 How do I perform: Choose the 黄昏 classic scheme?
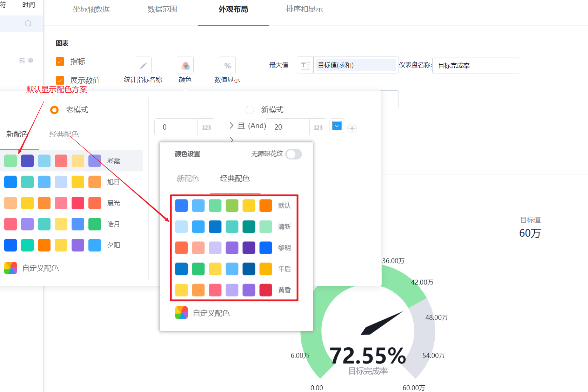tap(234, 290)
